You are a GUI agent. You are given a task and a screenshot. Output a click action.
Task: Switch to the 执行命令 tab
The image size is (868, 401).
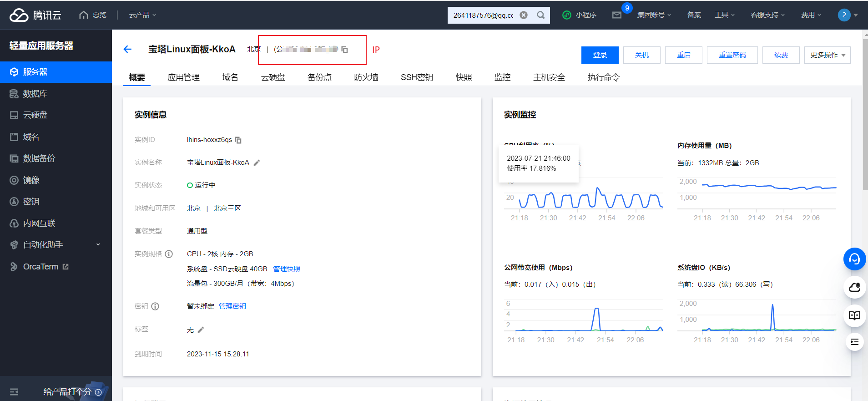click(x=603, y=77)
